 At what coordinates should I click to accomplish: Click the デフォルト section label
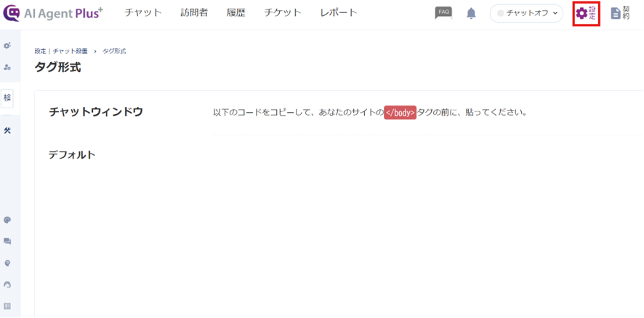point(72,155)
